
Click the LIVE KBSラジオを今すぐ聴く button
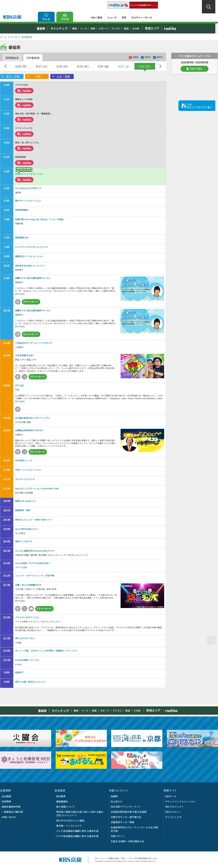197,106
